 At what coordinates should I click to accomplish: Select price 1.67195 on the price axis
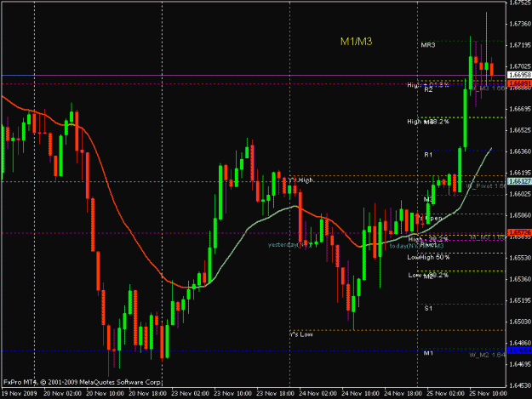click(520, 45)
